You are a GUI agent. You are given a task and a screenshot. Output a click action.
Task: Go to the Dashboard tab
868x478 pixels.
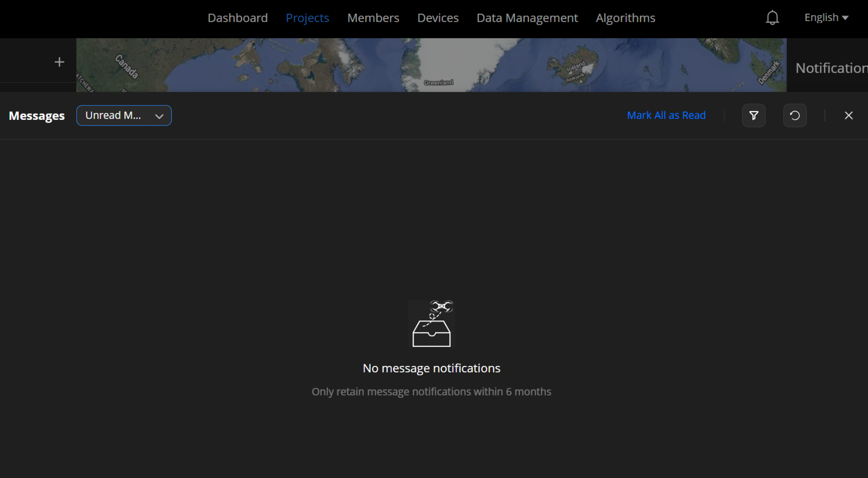pyautogui.click(x=238, y=18)
